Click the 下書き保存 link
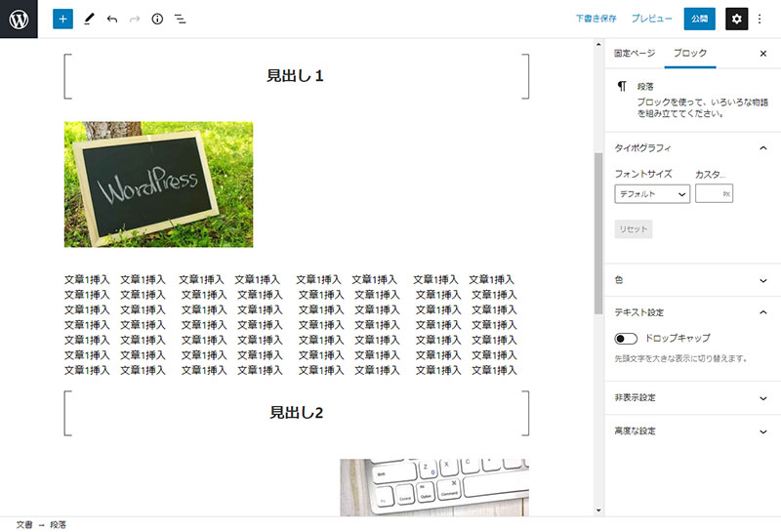This screenshot has height=532, width=781. point(596,19)
